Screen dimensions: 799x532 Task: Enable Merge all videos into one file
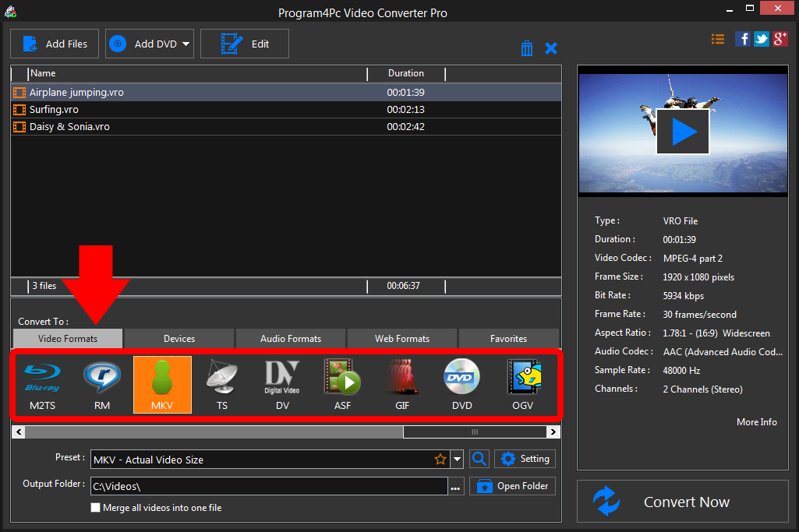click(96, 508)
